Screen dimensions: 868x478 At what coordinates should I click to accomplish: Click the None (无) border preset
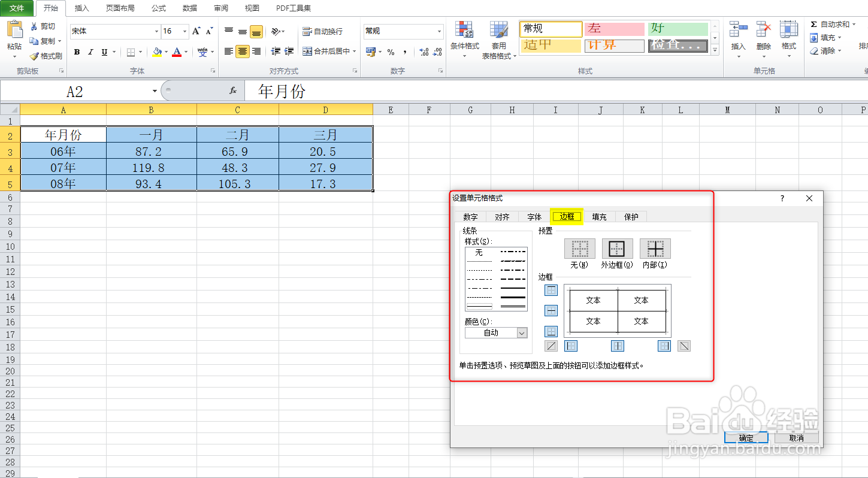tap(579, 248)
